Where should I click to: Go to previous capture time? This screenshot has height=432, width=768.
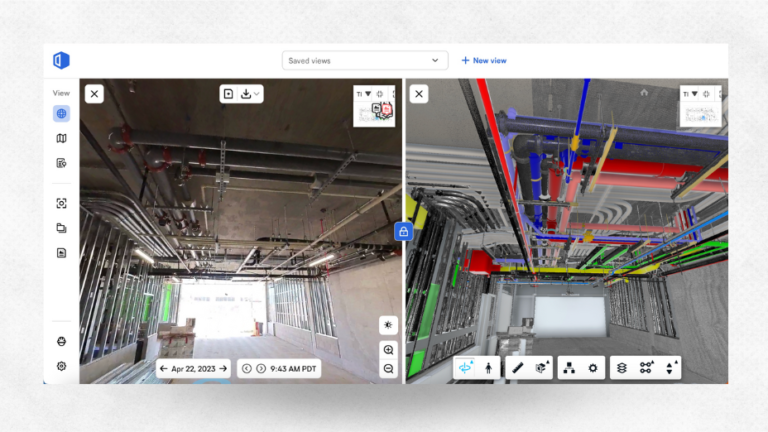(247, 368)
